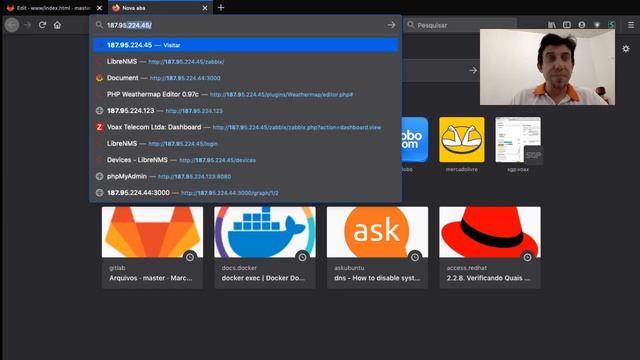Screen dimensions: 640x360
Task: Click the webcam video overlay
Action: click(547, 67)
